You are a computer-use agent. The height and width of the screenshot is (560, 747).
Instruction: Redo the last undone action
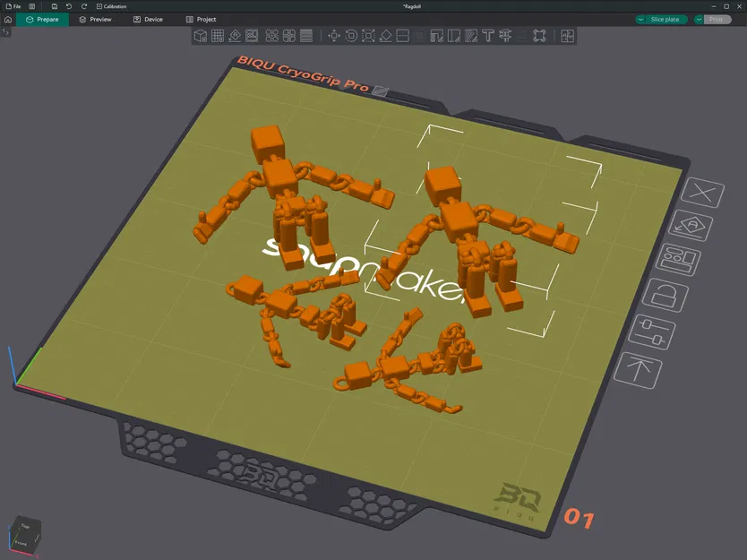84,6
